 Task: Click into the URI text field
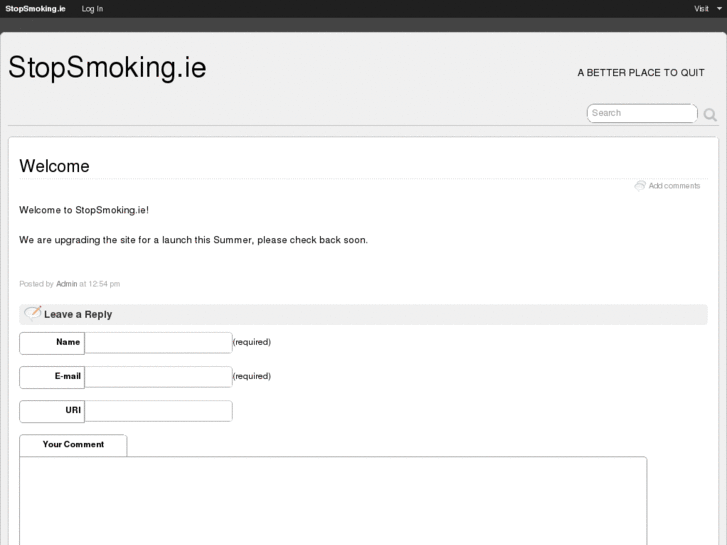point(158,410)
